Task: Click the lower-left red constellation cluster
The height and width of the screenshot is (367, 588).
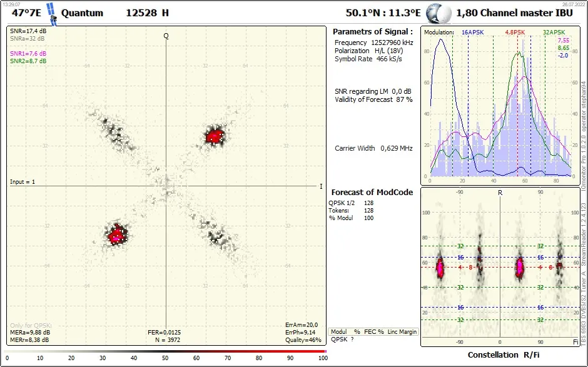Action: pos(117,234)
